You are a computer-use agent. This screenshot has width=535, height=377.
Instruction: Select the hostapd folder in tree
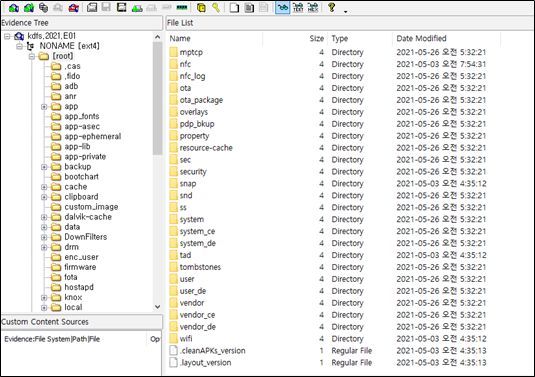72,287
